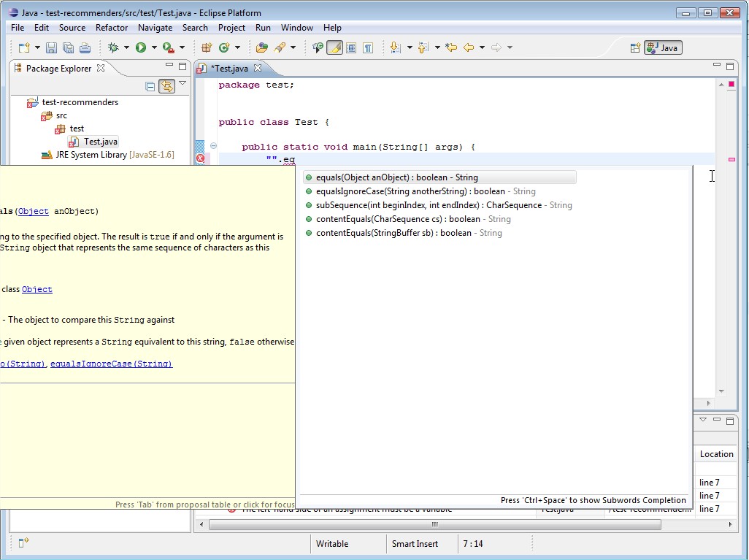Collapse the main method fold marker
Viewport: 749px width, 560px height.
(x=213, y=146)
